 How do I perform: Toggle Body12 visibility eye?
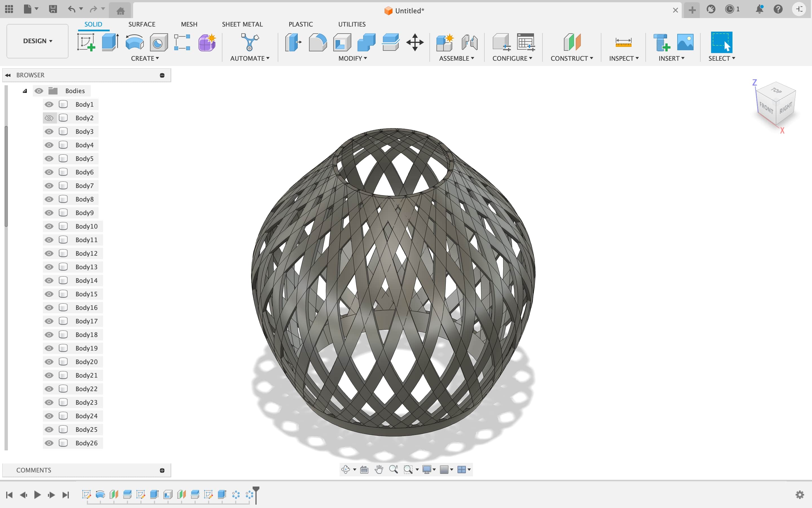tap(49, 253)
